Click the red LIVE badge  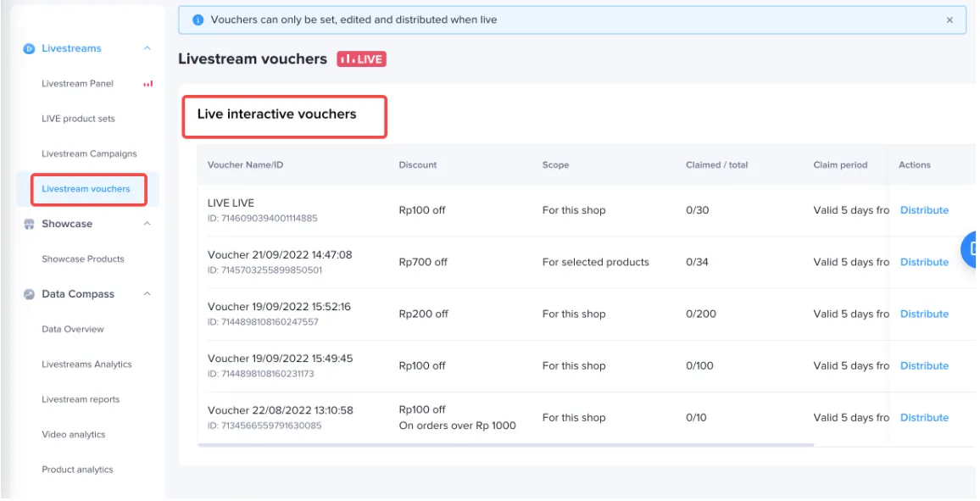click(361, 59)
